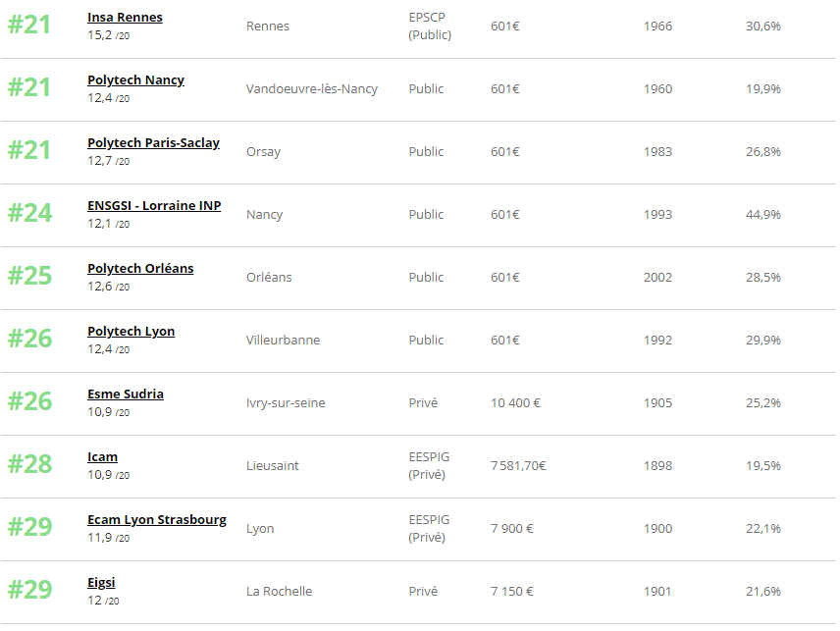
Task: Click the 1898 founding year
Action: pyautogui.click(x=657, y=466)
